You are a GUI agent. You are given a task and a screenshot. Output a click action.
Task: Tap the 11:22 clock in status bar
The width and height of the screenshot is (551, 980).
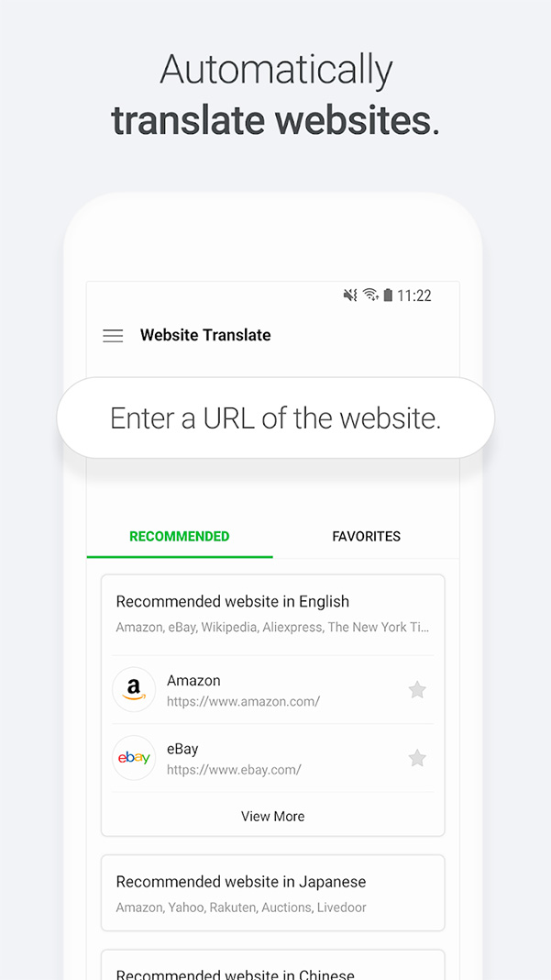[x=414, y=295]
